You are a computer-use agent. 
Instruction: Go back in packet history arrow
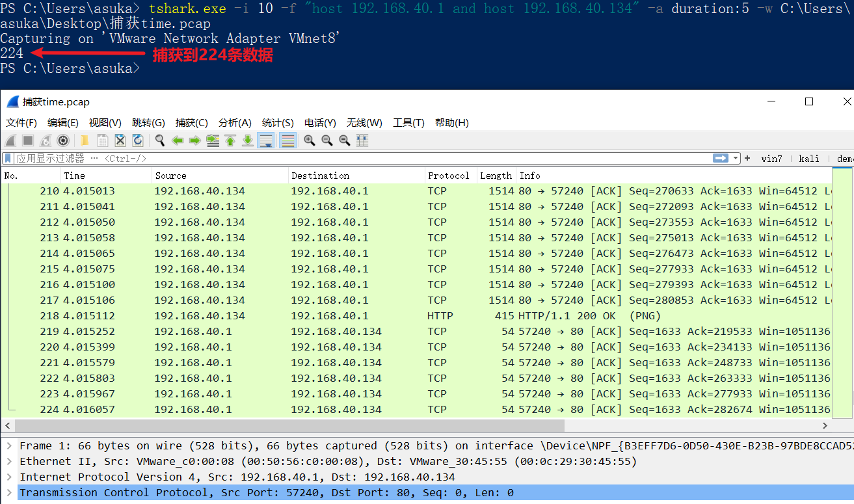click(178, 140)
